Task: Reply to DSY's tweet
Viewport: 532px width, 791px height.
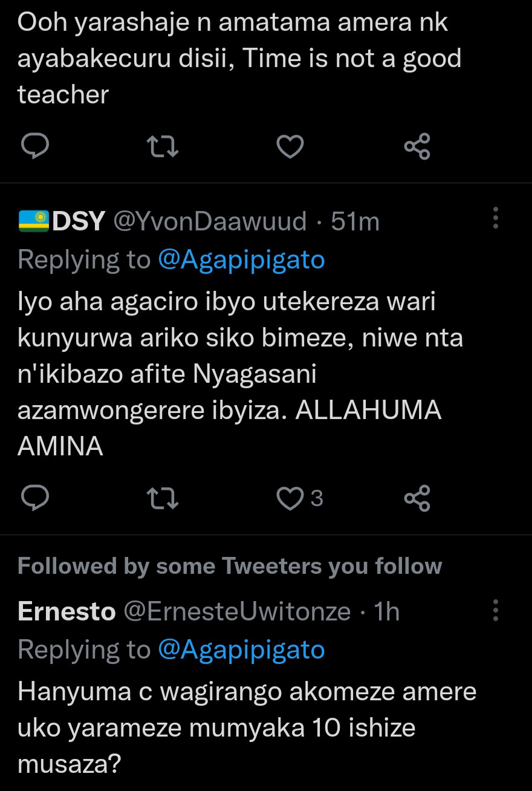Action: pyautogui.click(x=35, y=498)
